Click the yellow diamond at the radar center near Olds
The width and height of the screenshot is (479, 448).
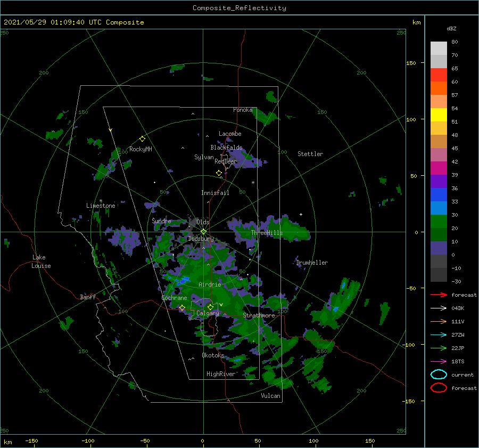[x=203, y=232]
